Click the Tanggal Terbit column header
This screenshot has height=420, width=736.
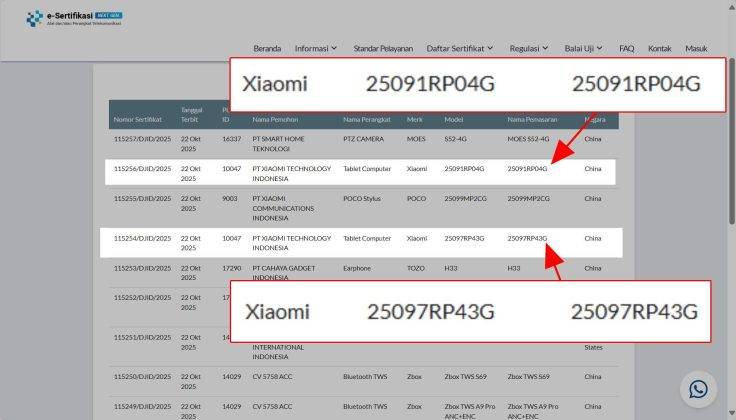(192, 115)
